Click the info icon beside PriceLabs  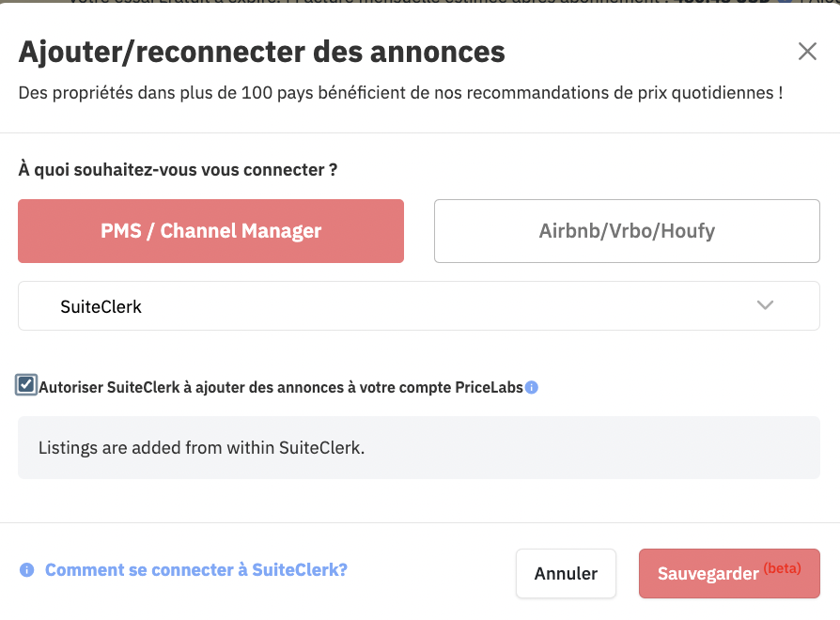[532, 387]
